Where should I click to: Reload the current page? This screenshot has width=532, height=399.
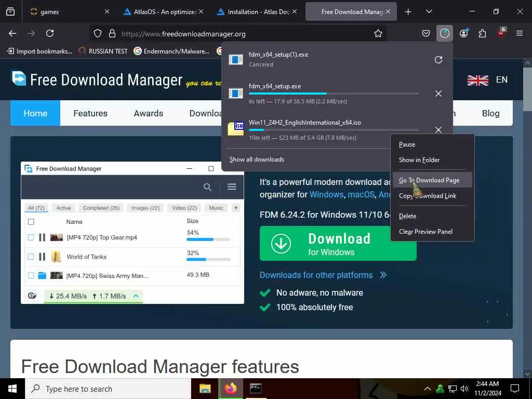click(x=50, y=33)
